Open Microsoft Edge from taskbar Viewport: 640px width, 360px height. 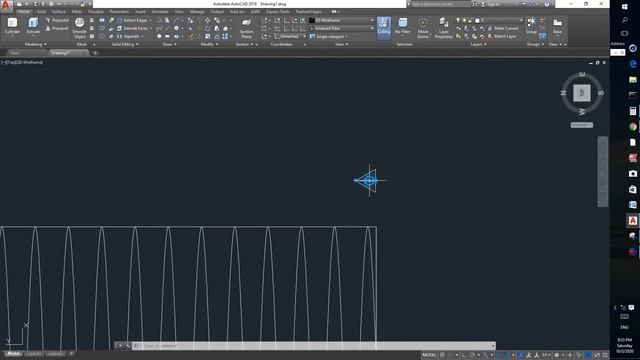point(633,64)
